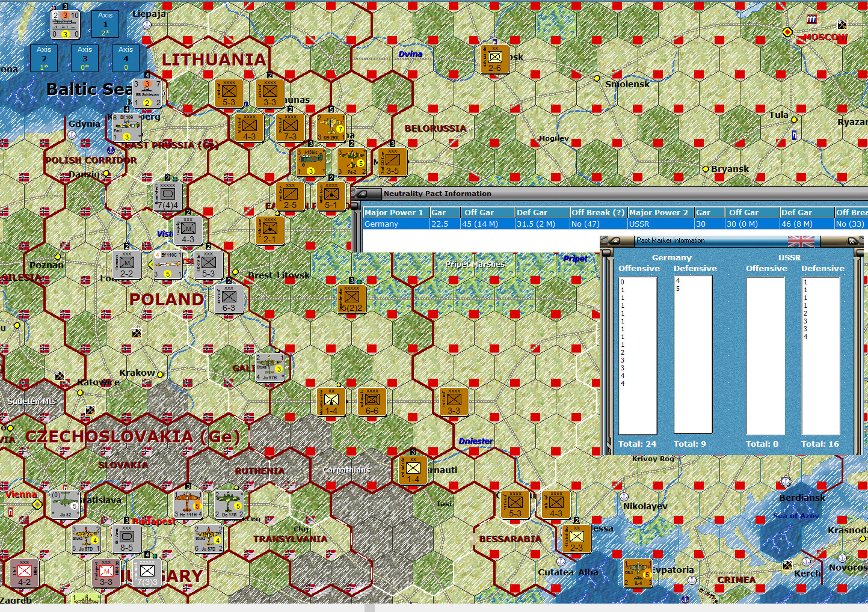
Task: Select the Ju 52 transport near Vienna
Action: [x=66, y=504]
